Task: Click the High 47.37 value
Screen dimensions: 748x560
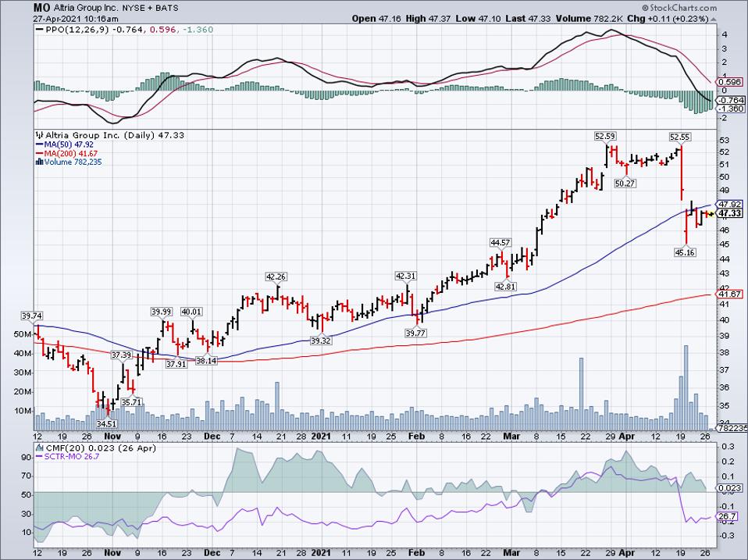Action: pos(429,19)
